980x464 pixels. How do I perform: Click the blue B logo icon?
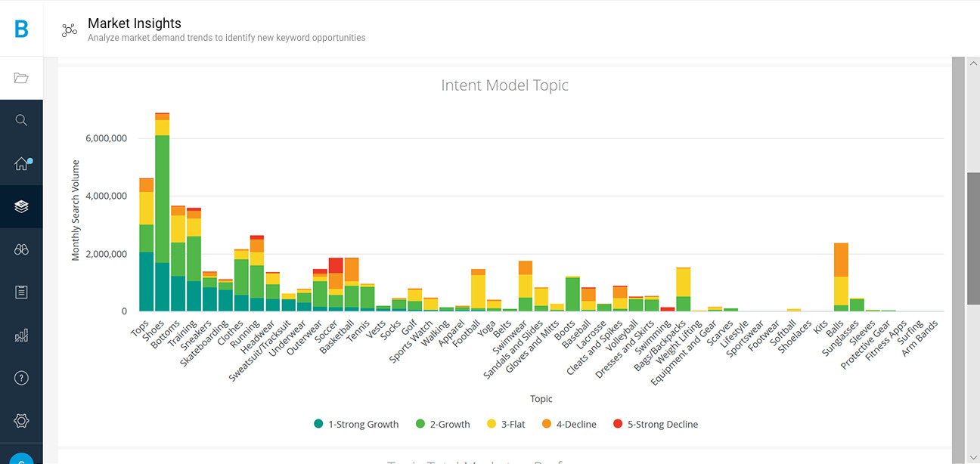click(x=21, y=29)
